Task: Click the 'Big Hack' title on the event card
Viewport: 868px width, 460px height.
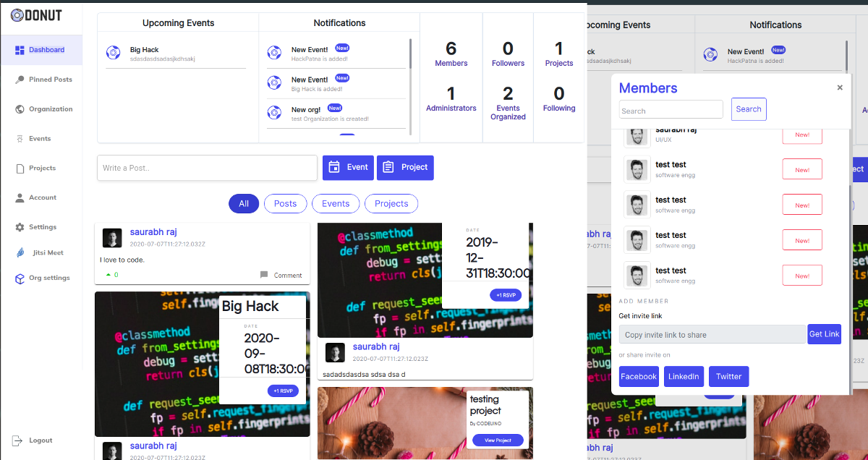Action: [x=250, y=306]
